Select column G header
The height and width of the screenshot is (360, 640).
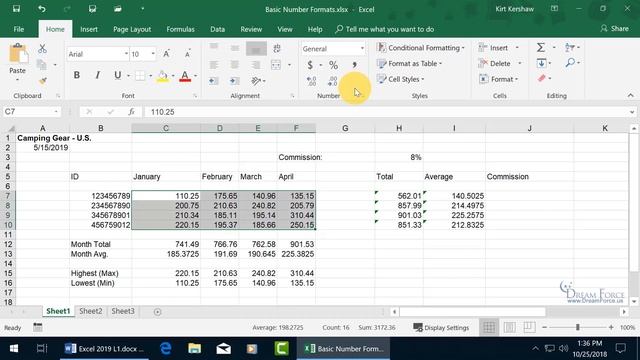pyautogui.click(x=345, y=128)
